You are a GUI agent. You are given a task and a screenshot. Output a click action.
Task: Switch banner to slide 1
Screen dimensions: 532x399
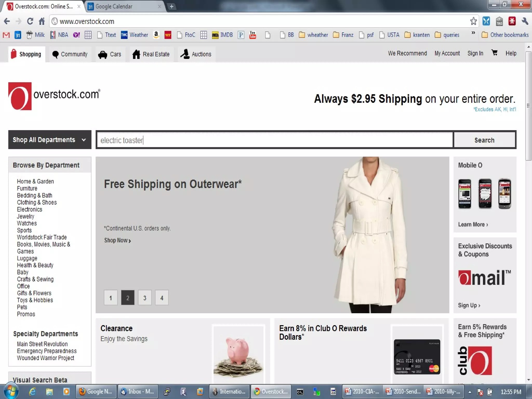[x=111, y=298]
